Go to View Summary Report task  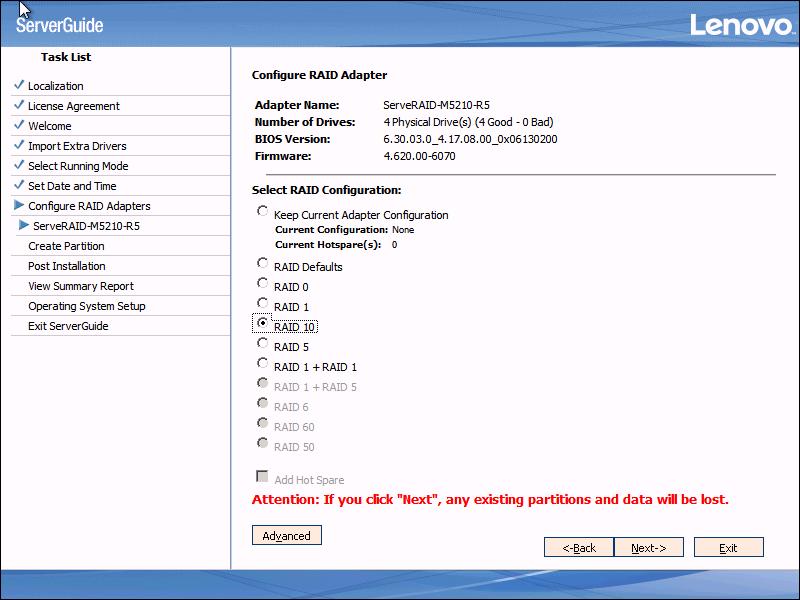(x=81, y=286)
